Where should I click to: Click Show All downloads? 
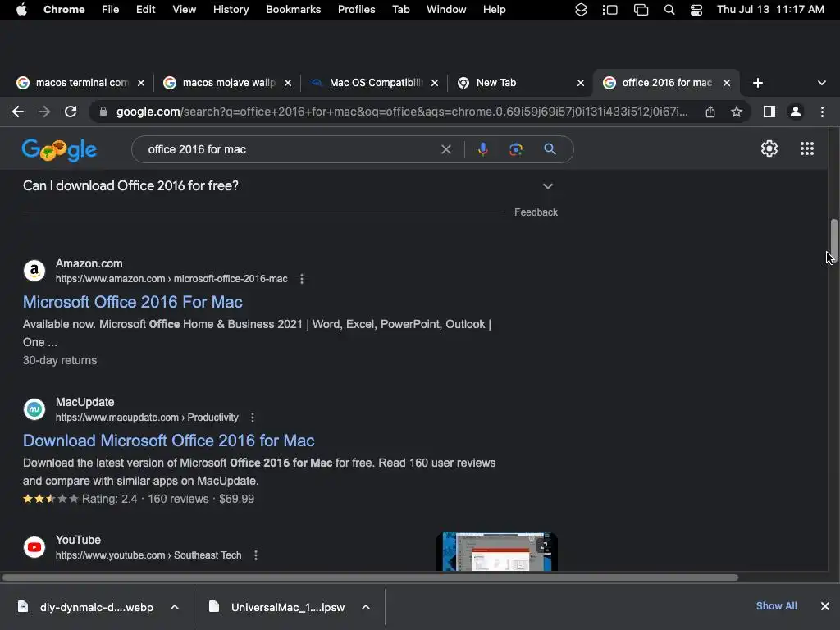point(776,606)
